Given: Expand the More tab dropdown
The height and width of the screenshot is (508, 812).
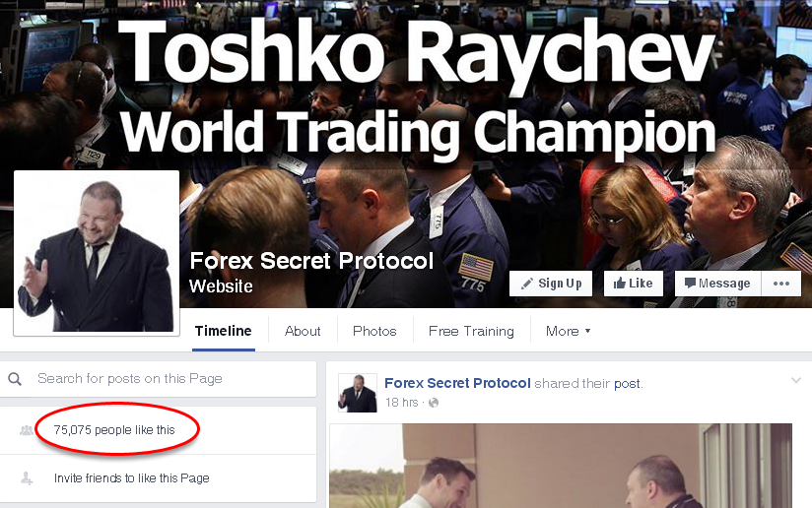Looking at the screenshot, I should [568, 331].
